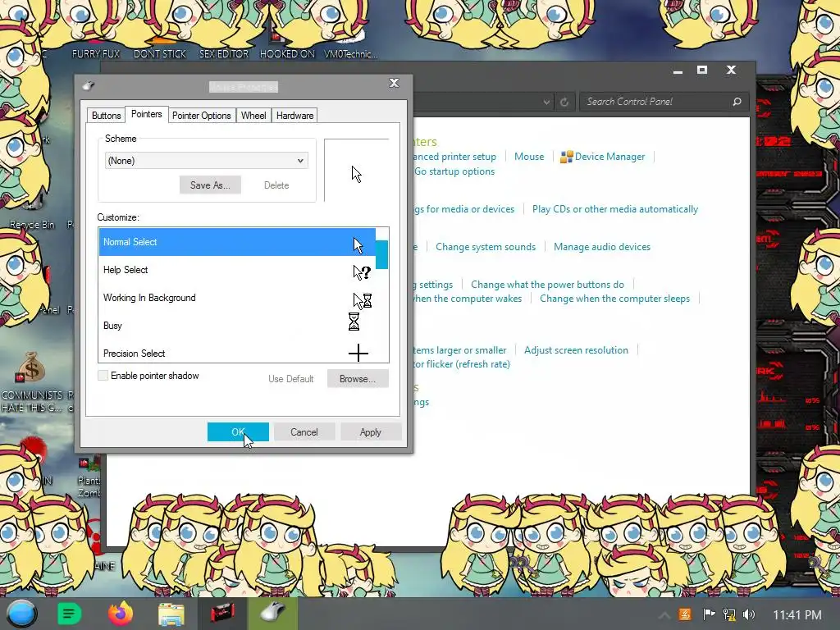Open Change what the power buttons do
The width and height of the screenshot is (840, 630).
(547, 285)
